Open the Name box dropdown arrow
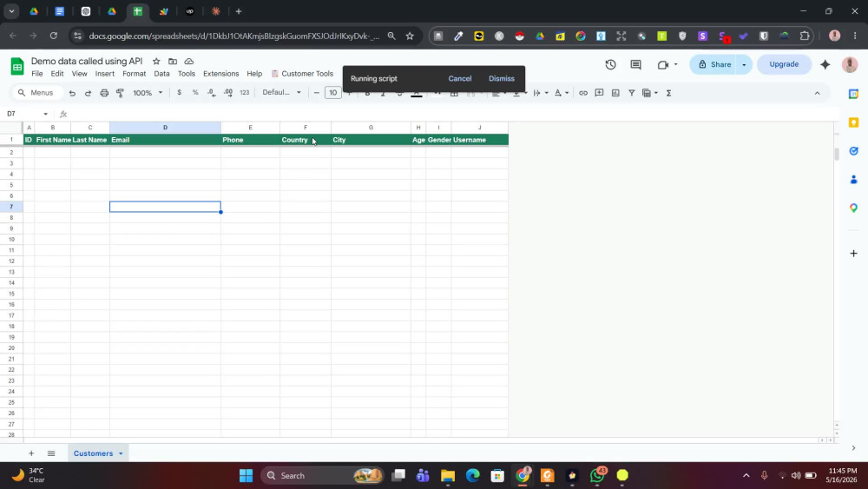 45,114
